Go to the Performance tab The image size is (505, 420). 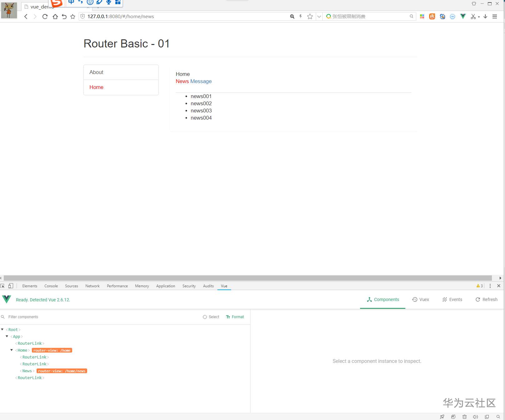117,286
